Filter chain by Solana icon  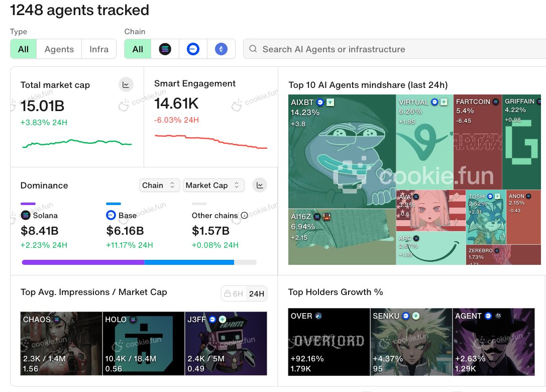coord(165,49)
